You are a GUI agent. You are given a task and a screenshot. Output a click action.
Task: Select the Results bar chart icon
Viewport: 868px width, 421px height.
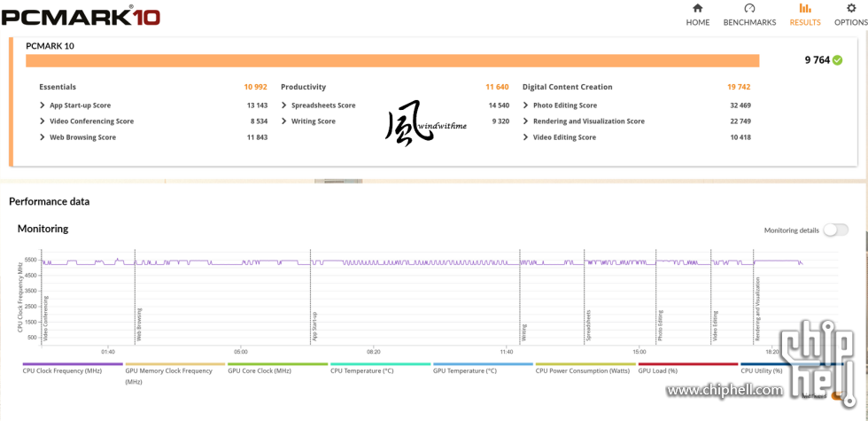[805, 8]
